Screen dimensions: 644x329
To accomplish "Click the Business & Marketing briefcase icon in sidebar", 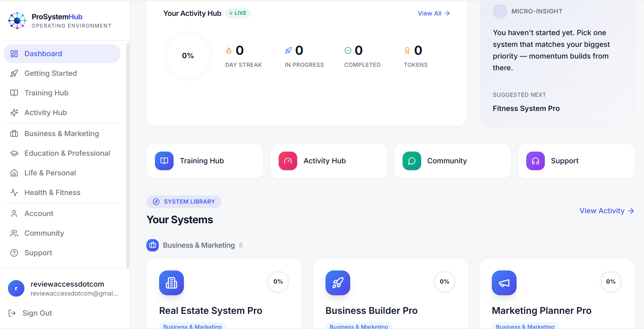I will click(14, 134).
